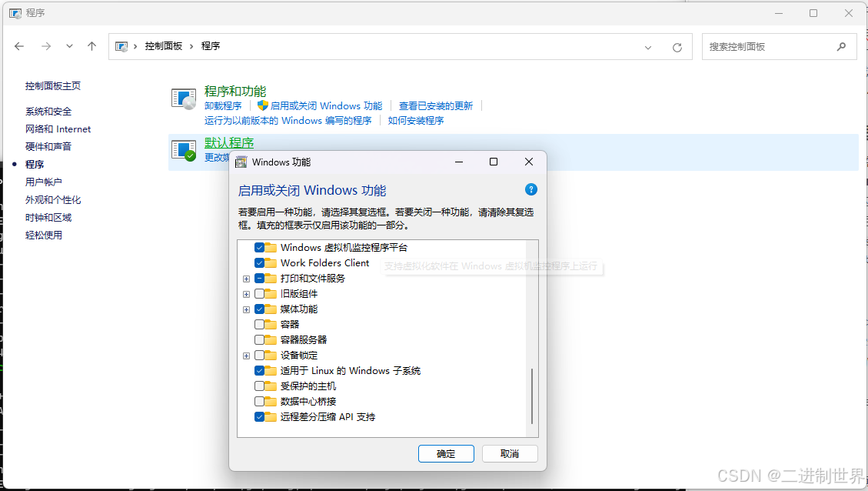Image resolution: width=868 pixels, height=491 pixels.
Task: Open 控制面板主页 in the sidebar
Action: pos(53,86)
